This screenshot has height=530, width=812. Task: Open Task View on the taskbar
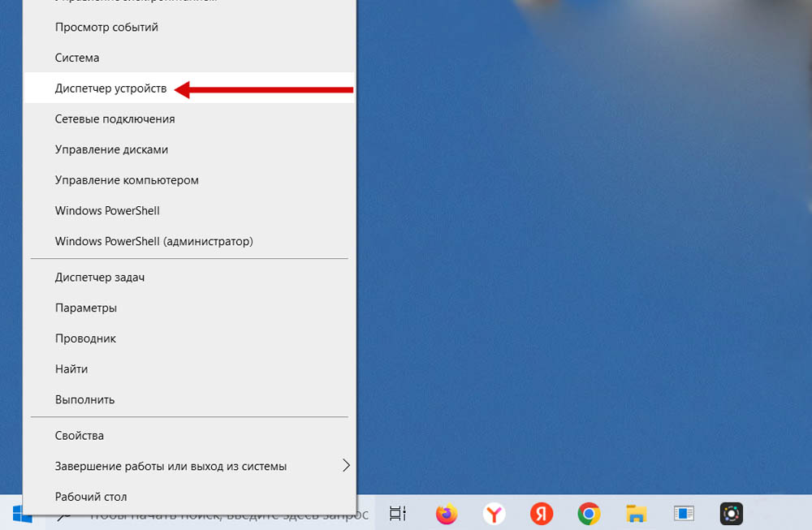pos(398,514)
